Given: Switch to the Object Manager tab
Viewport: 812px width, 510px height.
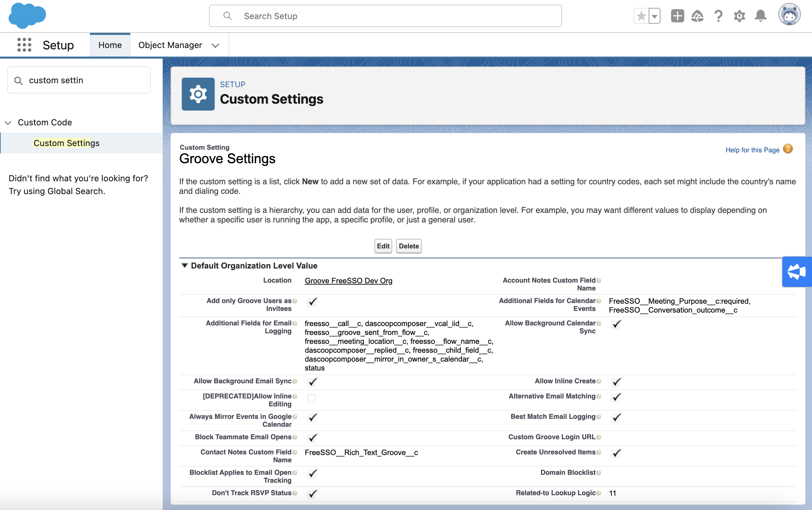Looking at the screenshot, I should click(x=170, y=45).
